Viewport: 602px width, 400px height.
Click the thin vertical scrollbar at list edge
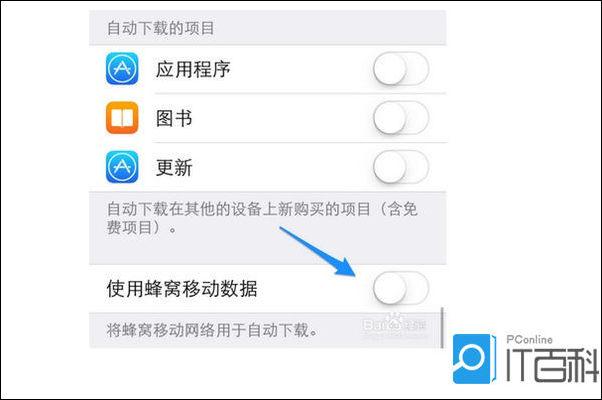(x=442, y=327)
